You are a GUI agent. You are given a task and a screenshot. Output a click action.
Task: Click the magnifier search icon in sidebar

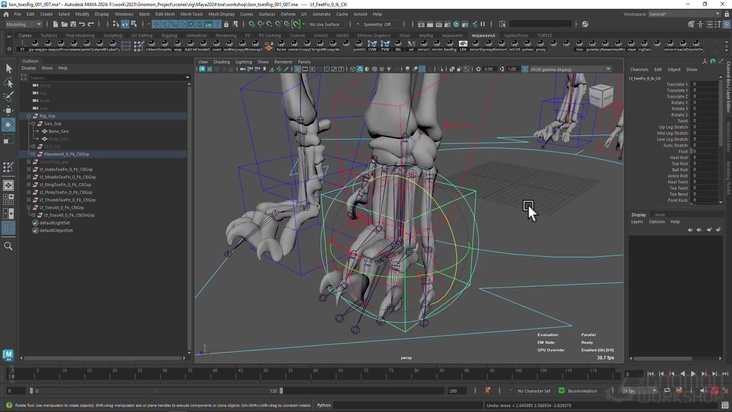8,246
